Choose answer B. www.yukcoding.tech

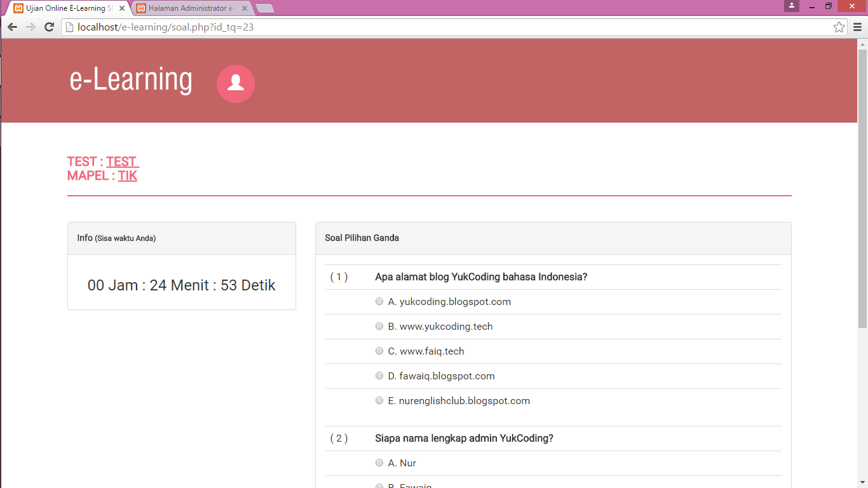(379, 326)
